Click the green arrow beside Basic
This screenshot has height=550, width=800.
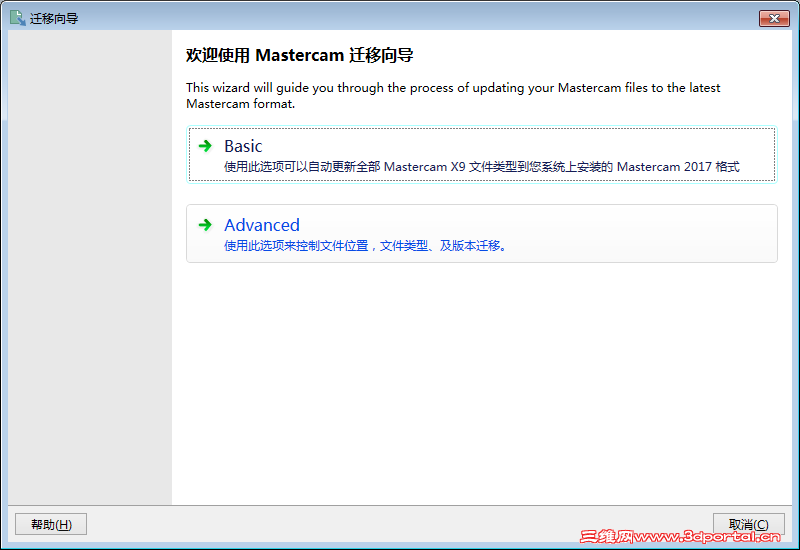click(205, 146)
